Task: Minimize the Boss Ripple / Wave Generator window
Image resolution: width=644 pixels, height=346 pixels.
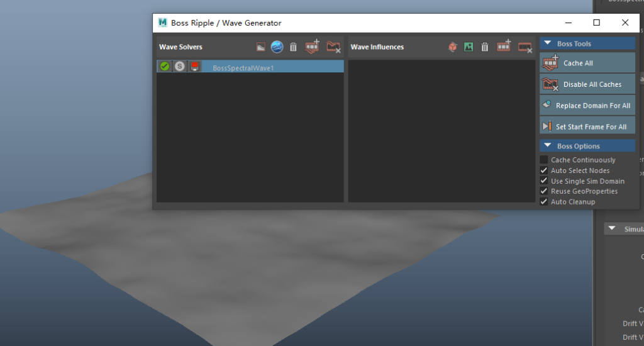Action: 569,23
